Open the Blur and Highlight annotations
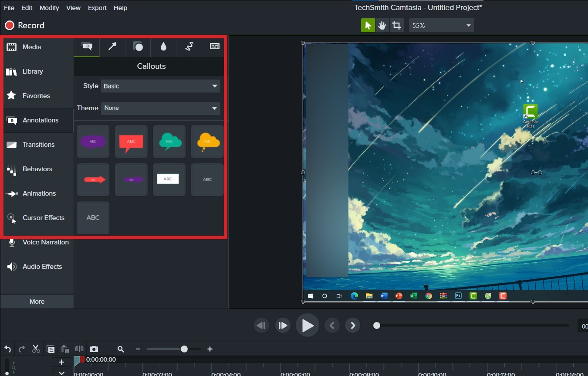The image size is (588, 376). [163, 47]
